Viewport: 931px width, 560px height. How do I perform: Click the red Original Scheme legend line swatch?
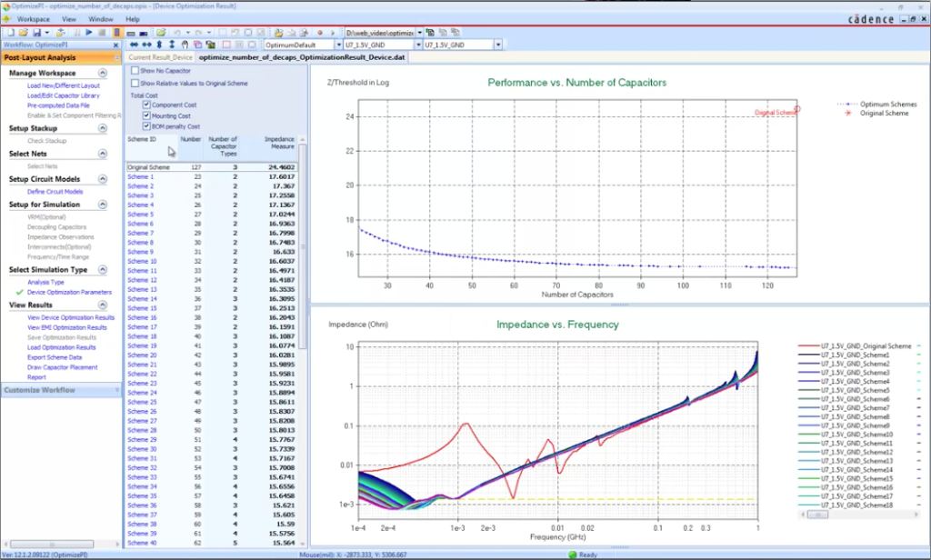coord(808,345)
